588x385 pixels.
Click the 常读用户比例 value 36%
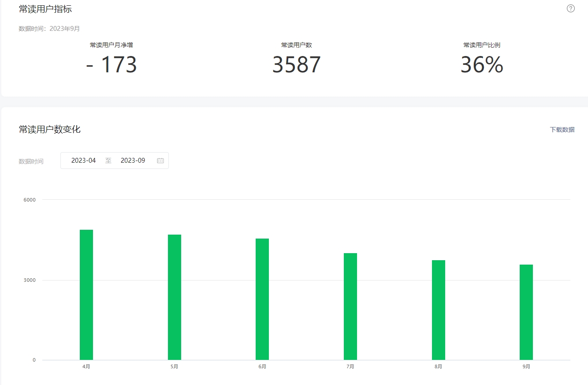tap(481, 65)
